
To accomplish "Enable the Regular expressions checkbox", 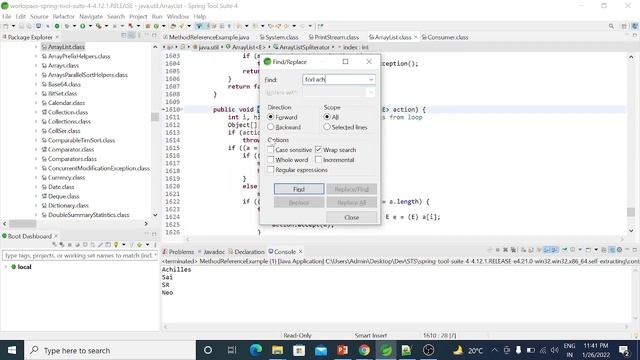I will [x=270, y=169].
